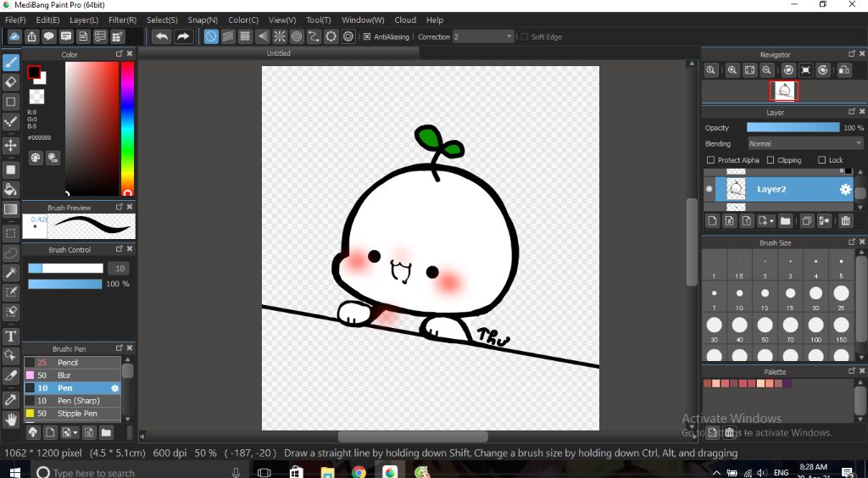868x478 pixels.
Task: Open the Edit menu
Action: [47, 20]
